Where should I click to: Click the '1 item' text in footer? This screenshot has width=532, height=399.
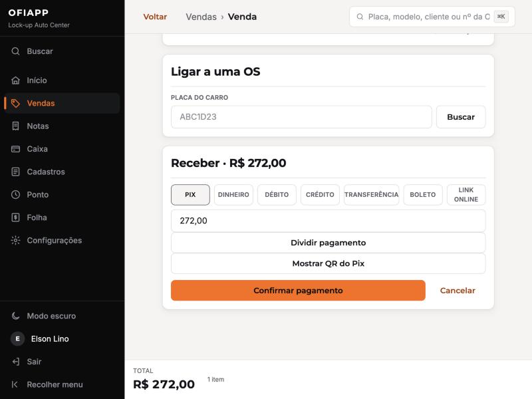click(215, 379)
